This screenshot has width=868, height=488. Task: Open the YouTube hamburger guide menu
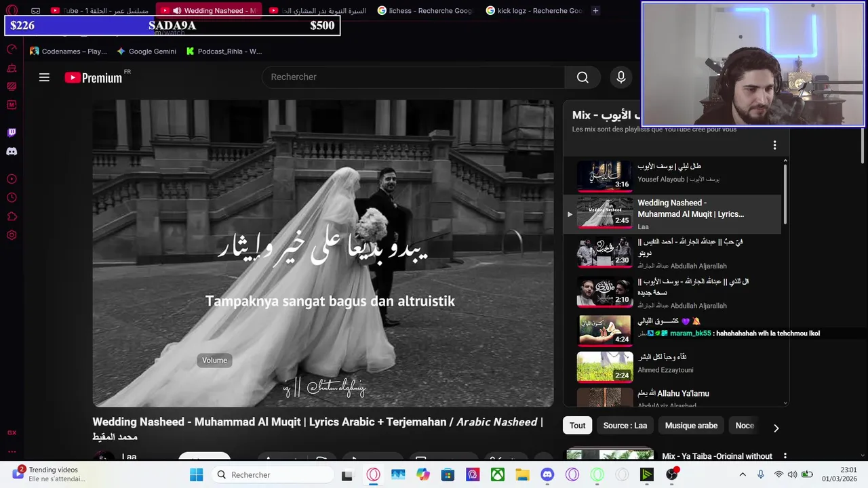[44, 77]
